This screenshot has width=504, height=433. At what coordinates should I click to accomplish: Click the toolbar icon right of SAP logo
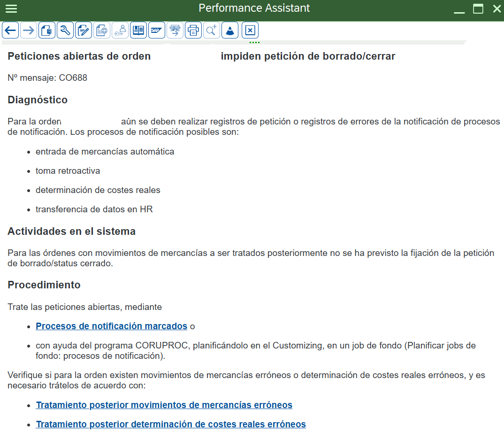(175, 31)
